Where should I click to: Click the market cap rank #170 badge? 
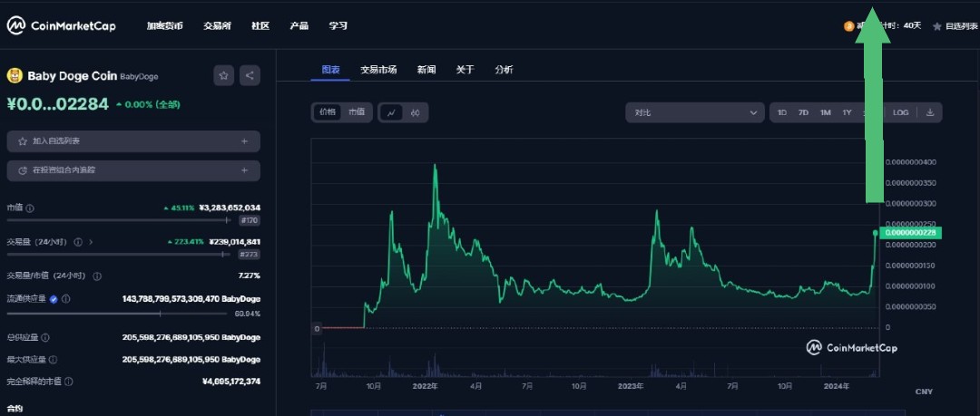[x=250, y=220]
